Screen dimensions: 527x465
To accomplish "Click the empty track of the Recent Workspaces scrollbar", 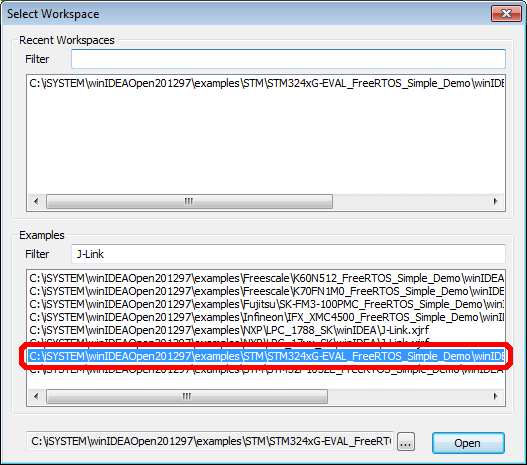I will pyautogui.click(x=409, y=201).
